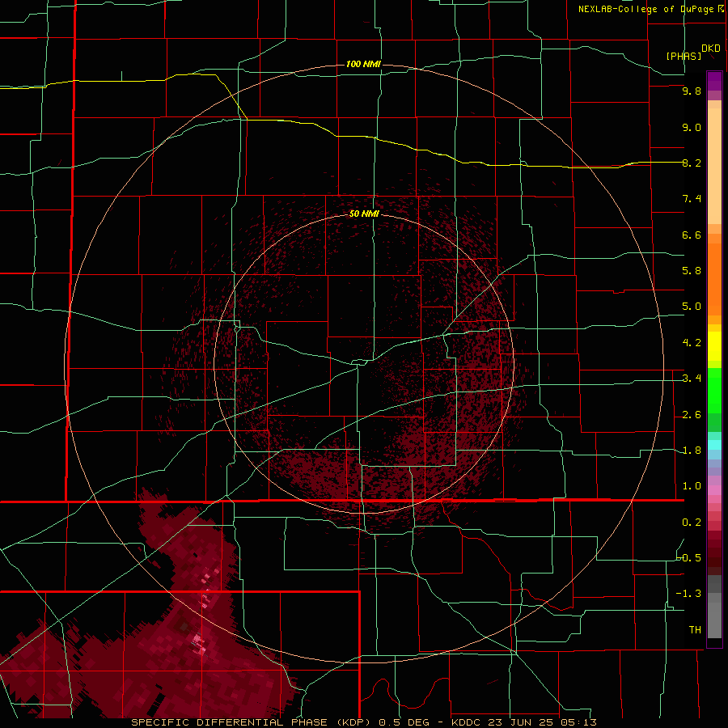Click the 2.6 legend value
This screenshot has width=728, height=728.
692,415
